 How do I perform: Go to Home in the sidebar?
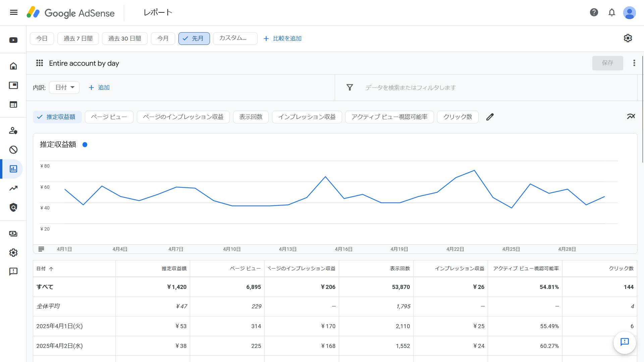13,66
